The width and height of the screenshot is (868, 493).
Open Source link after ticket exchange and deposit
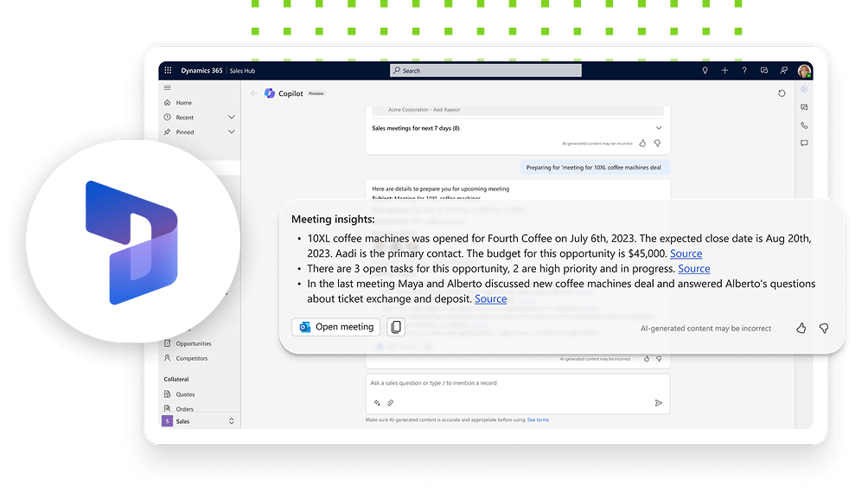coord(490,298)
